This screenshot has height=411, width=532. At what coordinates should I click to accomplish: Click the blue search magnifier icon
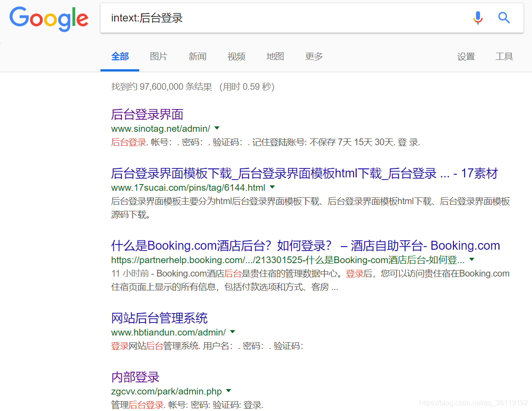click(504, 18)
